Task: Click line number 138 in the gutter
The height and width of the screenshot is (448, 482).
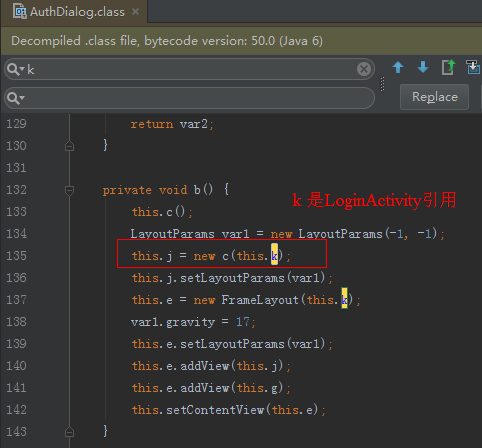Action: tap(16, 322)
